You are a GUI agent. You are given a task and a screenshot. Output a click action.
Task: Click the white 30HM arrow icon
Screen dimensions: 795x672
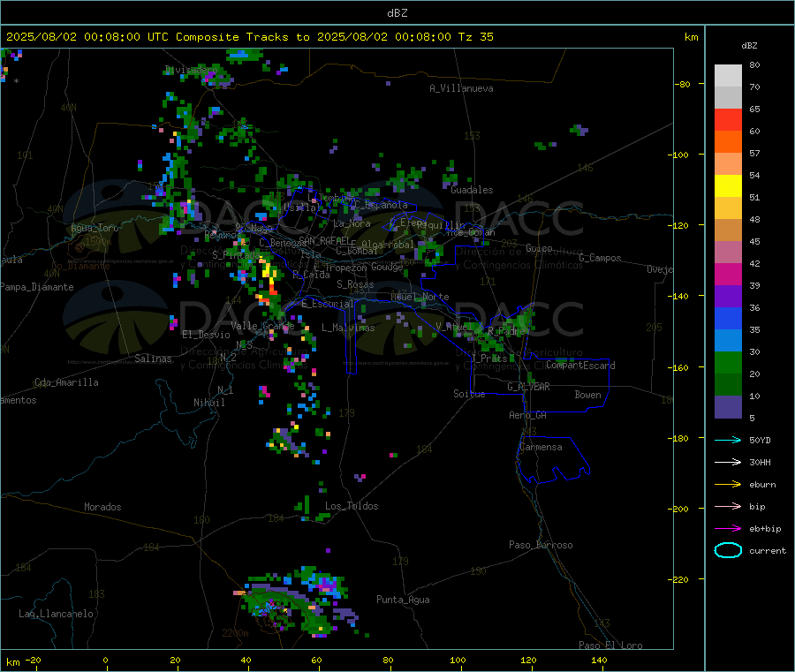click(728, 462)
